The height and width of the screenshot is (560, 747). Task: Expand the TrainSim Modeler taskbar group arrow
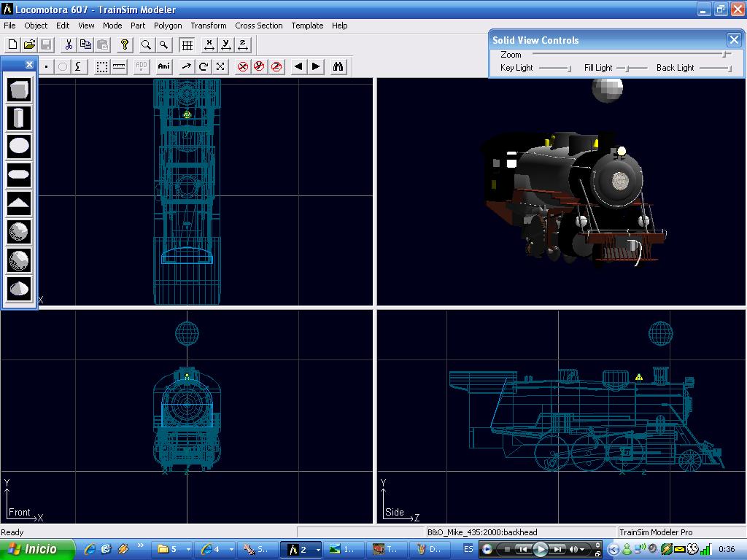pos(317,549)
